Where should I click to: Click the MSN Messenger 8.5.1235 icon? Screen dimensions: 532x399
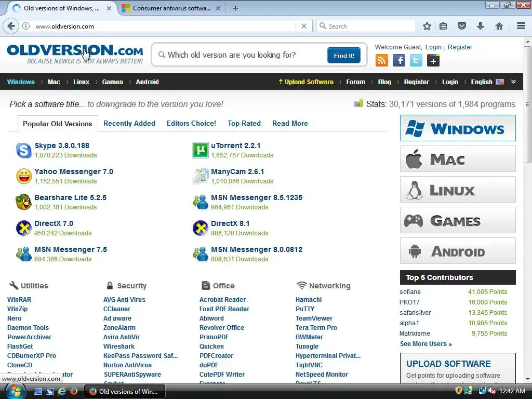coord(200,202)
